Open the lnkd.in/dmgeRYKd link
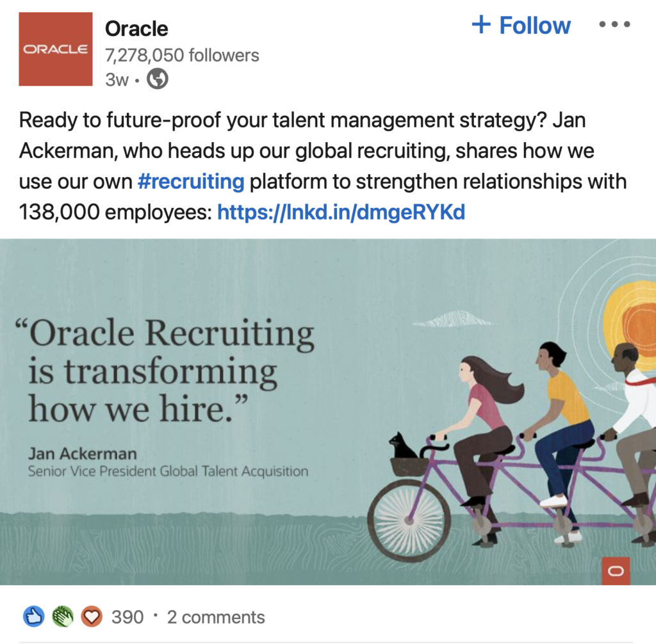The height and width of the screenshot is (644, 656). tap(341, 212)
